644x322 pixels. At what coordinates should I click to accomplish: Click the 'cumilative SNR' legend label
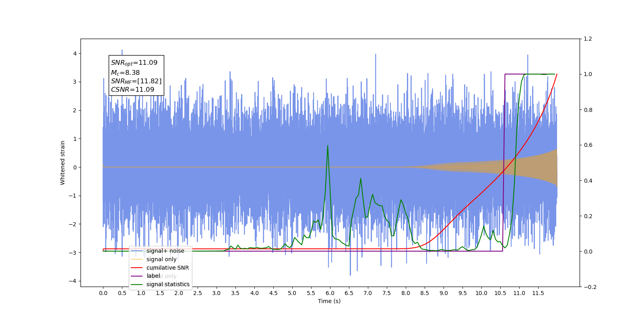[x=167, y=268]
